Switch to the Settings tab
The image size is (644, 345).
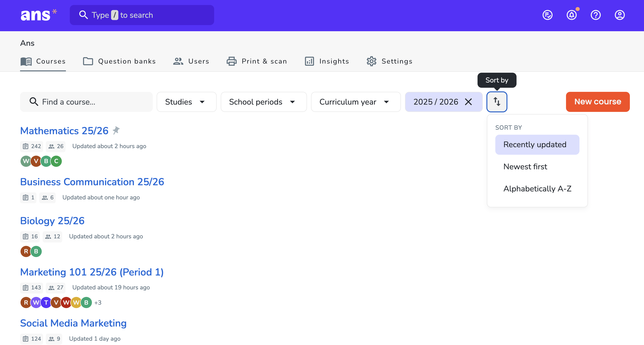[x=389, y=61]
